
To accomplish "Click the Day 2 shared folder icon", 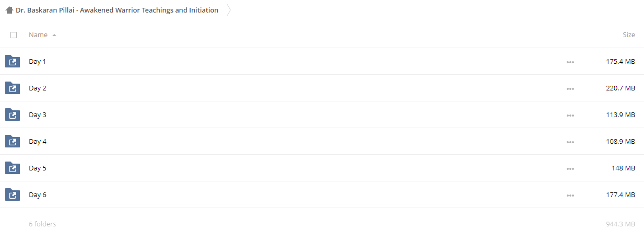I will 13,88.
